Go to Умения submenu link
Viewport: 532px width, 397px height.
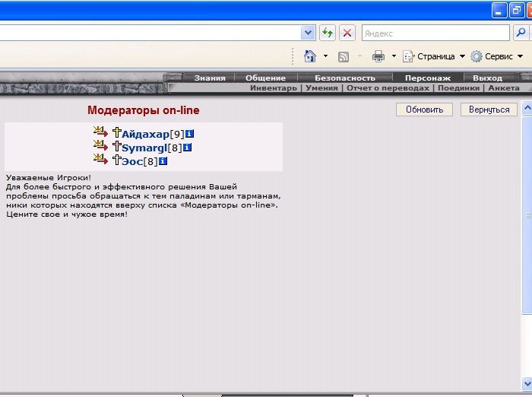pos(321,88)
